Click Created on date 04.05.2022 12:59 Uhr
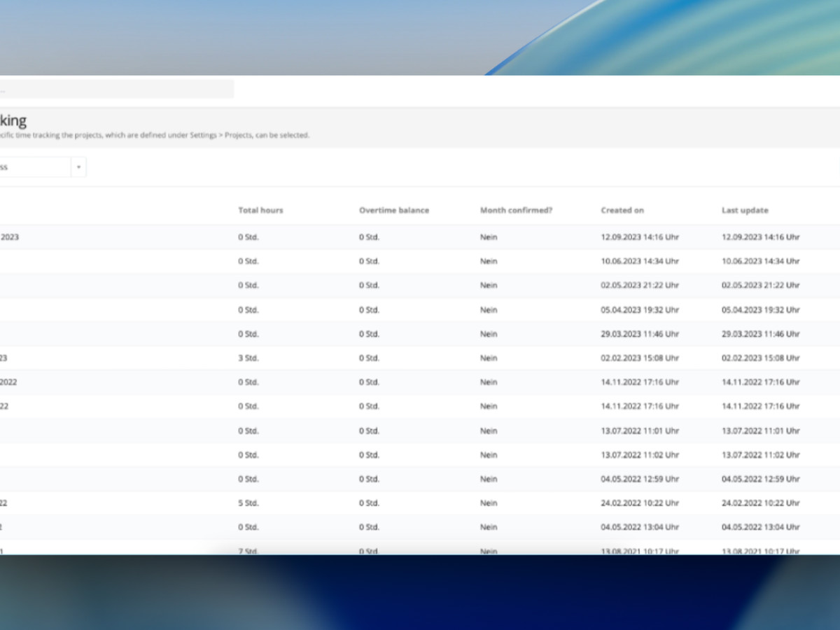Viewport: 840px width, 630px height. tap(640, 479)
